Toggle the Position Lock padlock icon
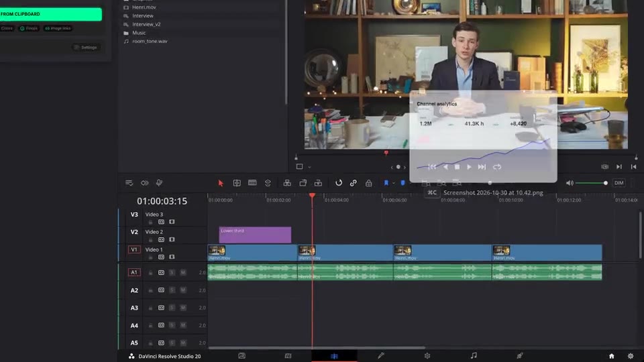Screen dimensions: 644x362 [369, 183]
